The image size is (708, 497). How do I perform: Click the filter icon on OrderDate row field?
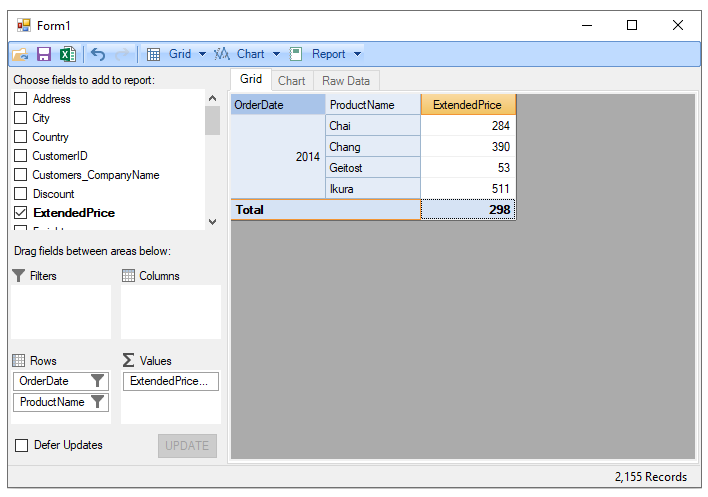[x=97, y=381]
